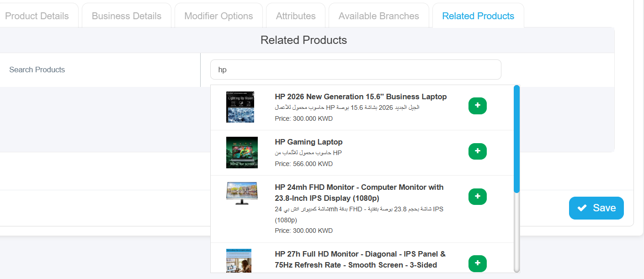Switch to Business Details tab
This screenshot has height=279, width=644.
click(127, 16)
